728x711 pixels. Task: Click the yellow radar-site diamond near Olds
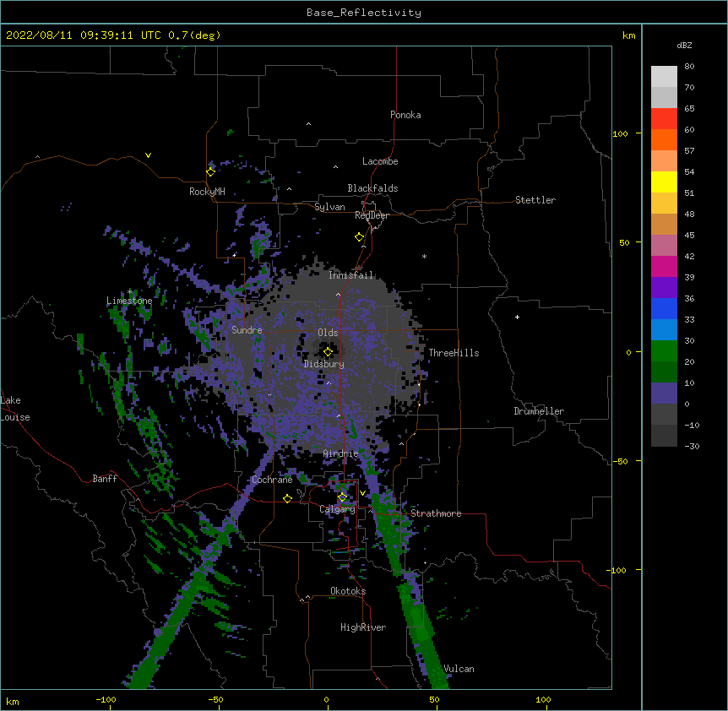(x=328, y=352)
